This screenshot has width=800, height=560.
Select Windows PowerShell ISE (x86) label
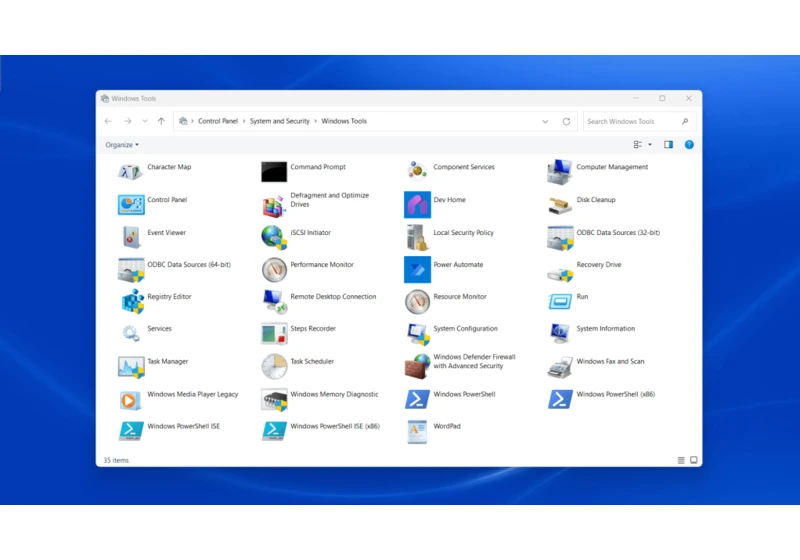335,426
